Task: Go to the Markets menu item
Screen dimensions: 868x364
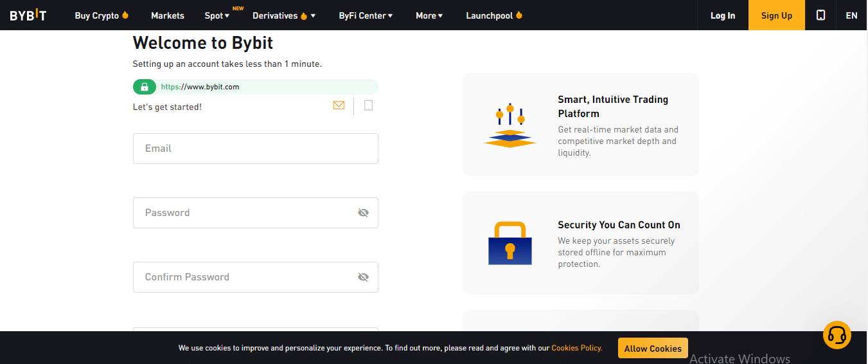Action: (x=168, y=15)
